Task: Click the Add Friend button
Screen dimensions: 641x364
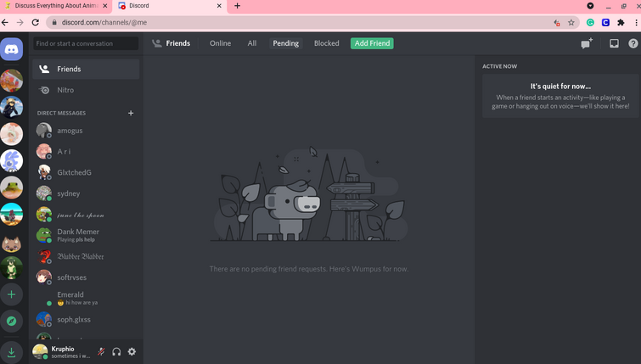Action: [372, 43]
